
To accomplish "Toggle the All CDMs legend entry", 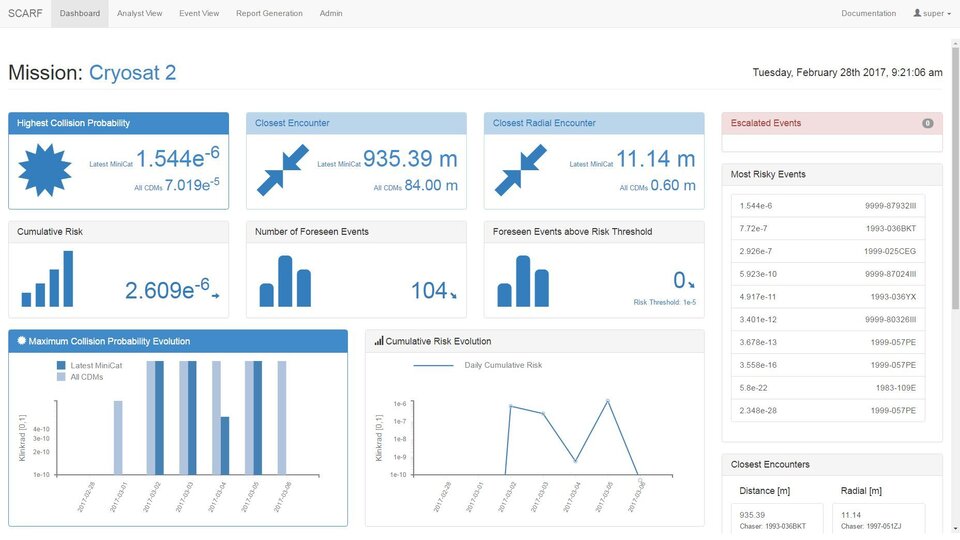I will click(80, 377).
